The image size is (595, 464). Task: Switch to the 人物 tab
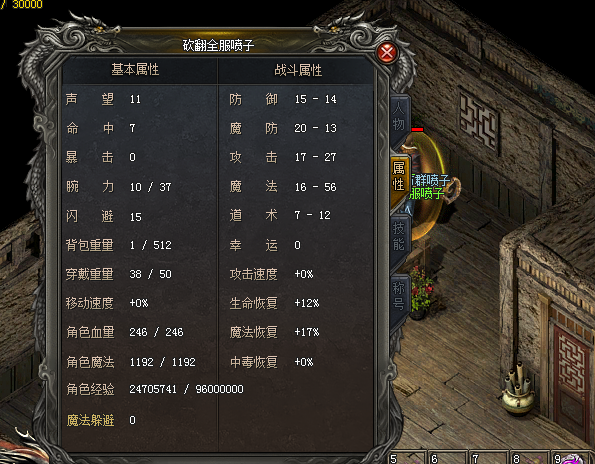(x=399, y=116)
